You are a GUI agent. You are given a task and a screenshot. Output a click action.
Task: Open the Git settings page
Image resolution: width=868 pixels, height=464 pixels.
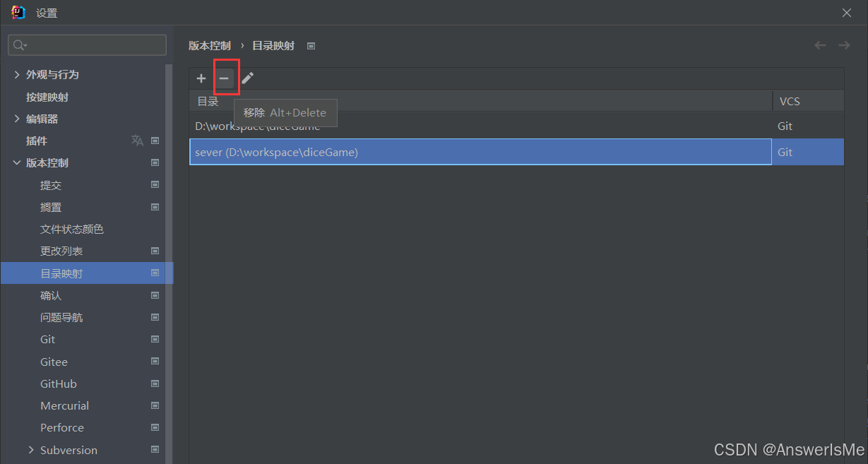pos(48,340)
